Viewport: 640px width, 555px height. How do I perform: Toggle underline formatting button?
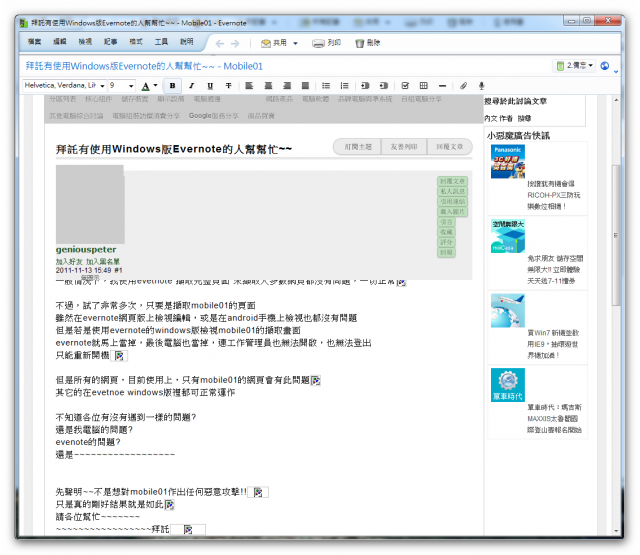click(210, 86)
